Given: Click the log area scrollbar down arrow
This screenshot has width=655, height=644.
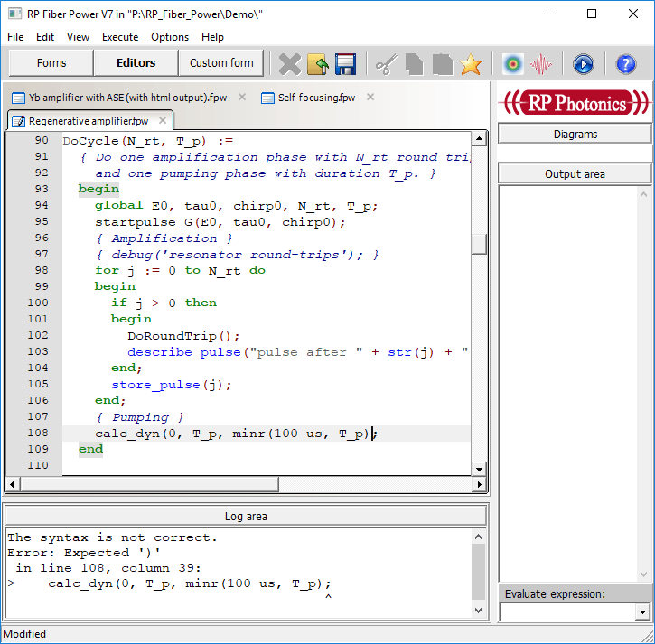Looking at the screenshot, I should [478, 611].
